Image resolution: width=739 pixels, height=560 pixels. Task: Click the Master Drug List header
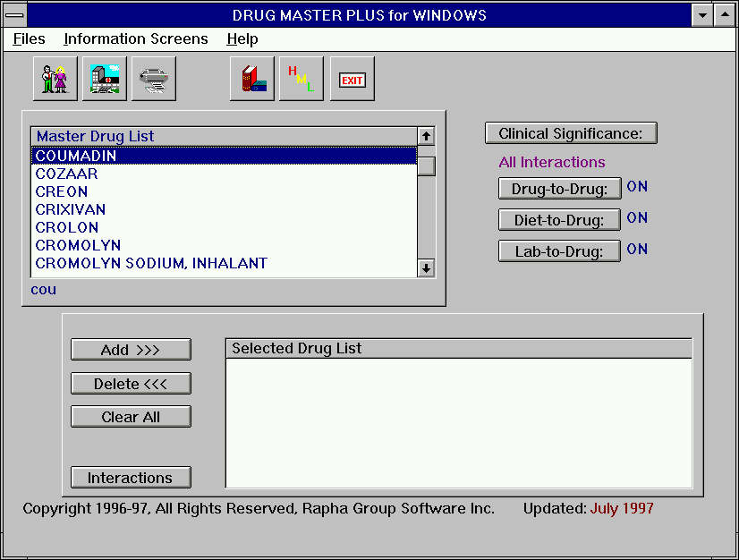click(225, 136)
